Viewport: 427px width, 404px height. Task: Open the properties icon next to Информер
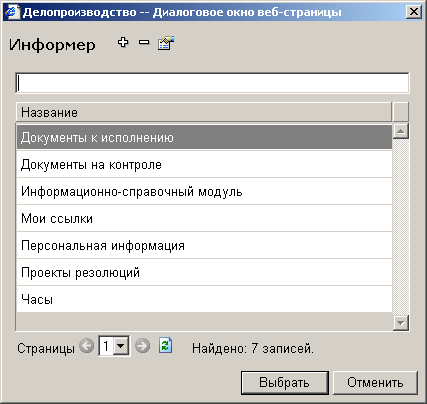tap(166, 43)
